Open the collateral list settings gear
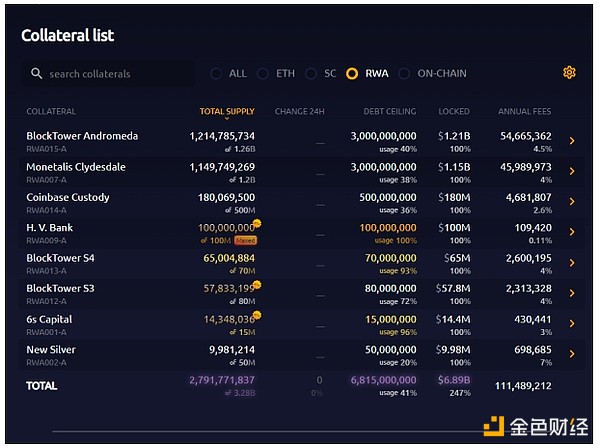 pos(569,73)
